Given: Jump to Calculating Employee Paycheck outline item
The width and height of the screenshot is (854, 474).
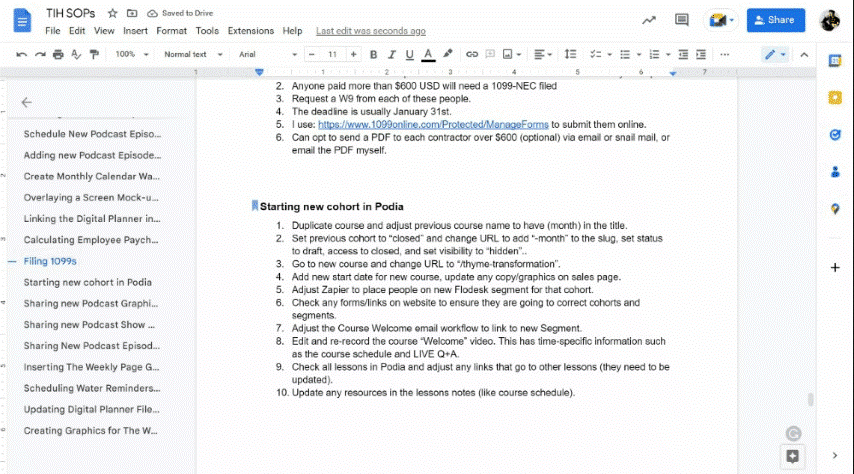Looking at the screenshot, I should [91, 240].
